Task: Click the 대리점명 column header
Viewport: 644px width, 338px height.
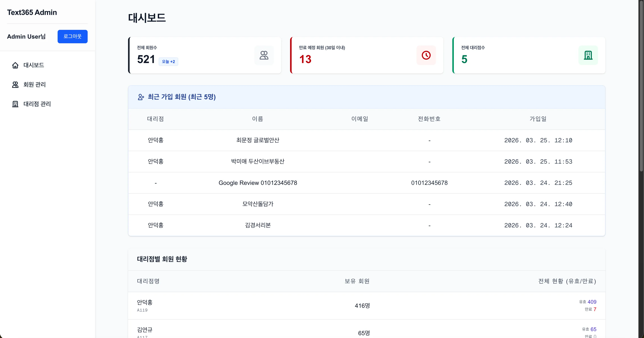Action: point(148,281)
